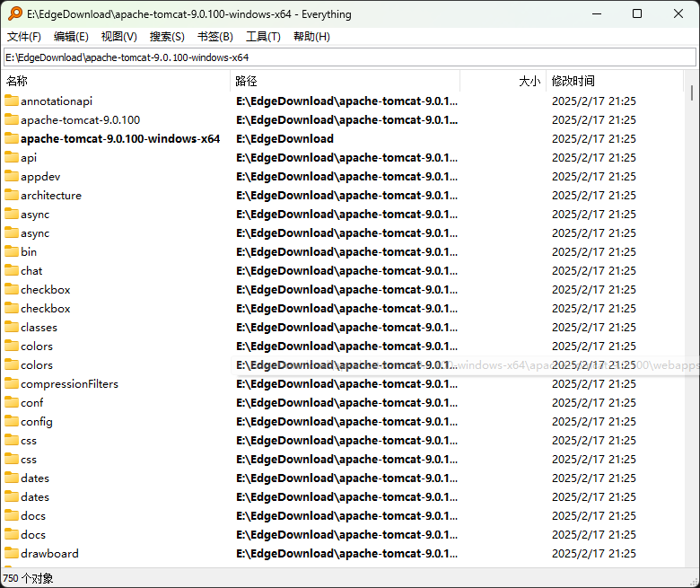This screenshot has width=700, height=588.
Task: Click the folder icon next to bin
Action: point(12,251)
